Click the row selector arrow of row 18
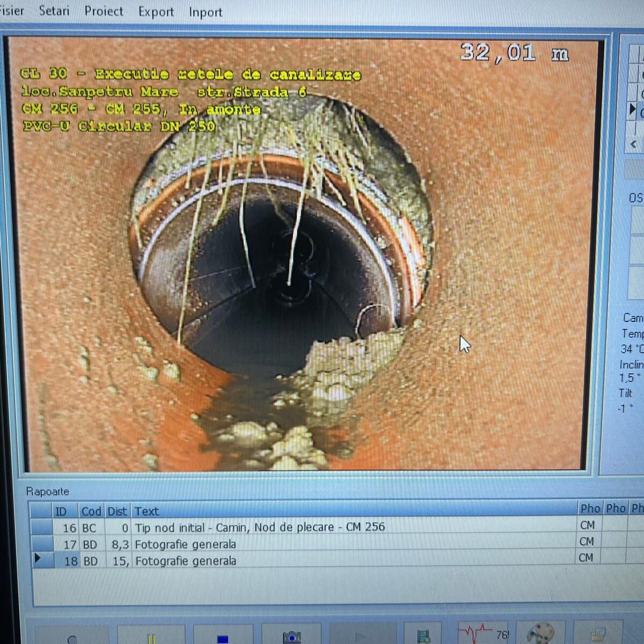 pyautogui.click(x=38, y=559)
